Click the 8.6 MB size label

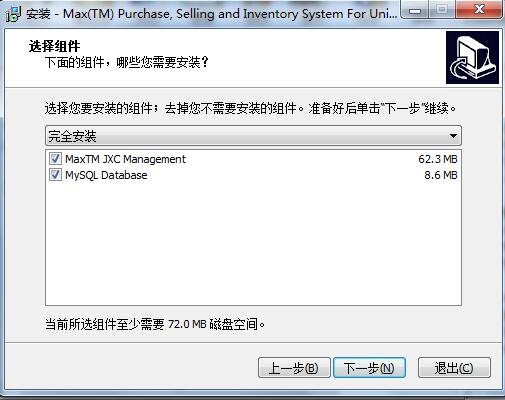coord(441,175)
